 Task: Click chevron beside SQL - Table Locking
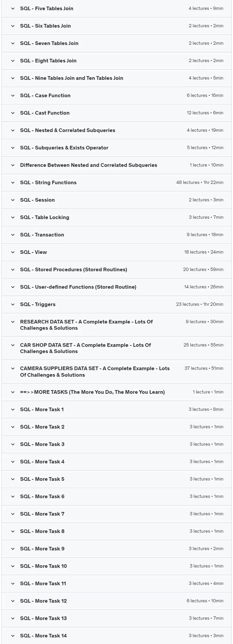pyautogui.click(x=13, y=217)
